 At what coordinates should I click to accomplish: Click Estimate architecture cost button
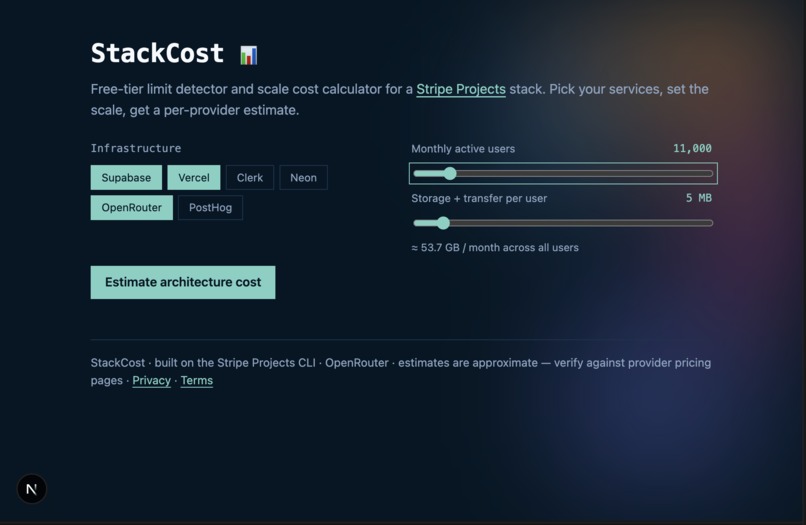point(183,282)
